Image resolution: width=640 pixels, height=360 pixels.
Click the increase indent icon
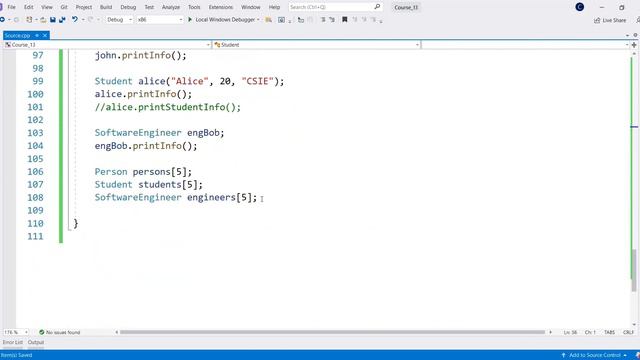coord(332,20)
